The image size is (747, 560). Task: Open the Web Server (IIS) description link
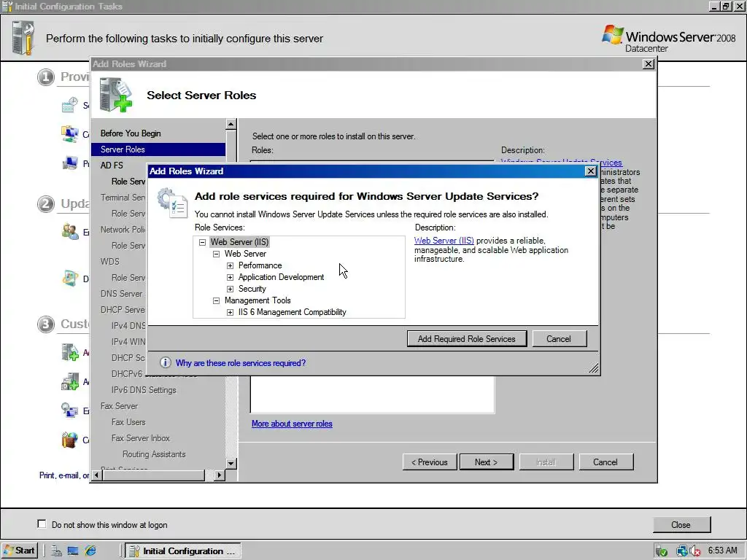(x=444, y=241)
